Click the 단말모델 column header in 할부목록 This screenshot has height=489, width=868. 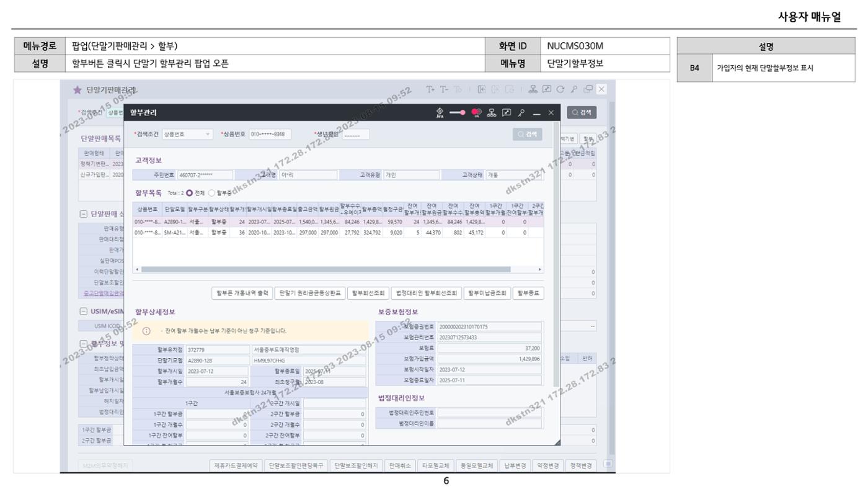(x=174, y=210)
